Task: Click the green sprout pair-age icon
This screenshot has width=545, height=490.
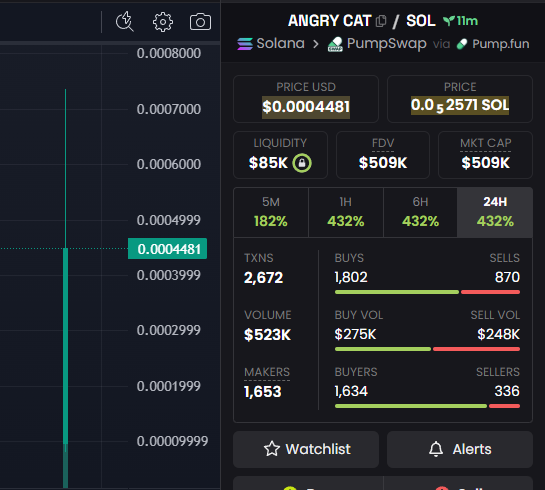Action: point(449,21)
